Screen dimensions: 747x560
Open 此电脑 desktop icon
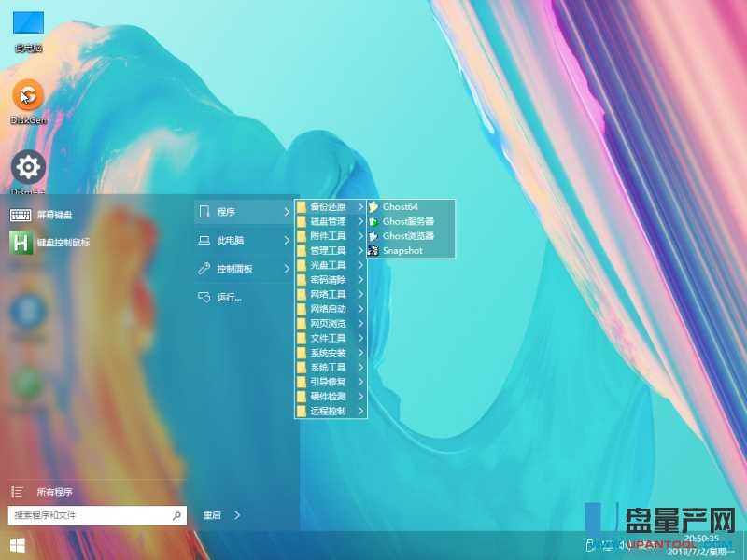coord(28,26)
